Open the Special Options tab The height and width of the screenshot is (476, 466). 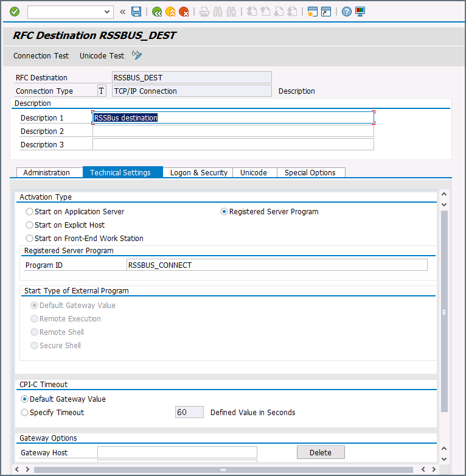point(310,172)
